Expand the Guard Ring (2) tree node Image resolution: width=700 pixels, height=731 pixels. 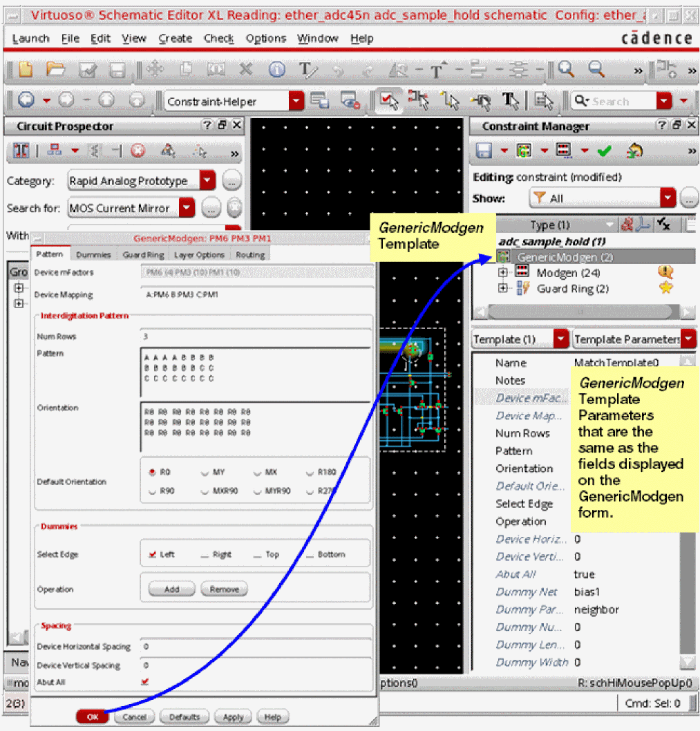(x=503, y=288)
